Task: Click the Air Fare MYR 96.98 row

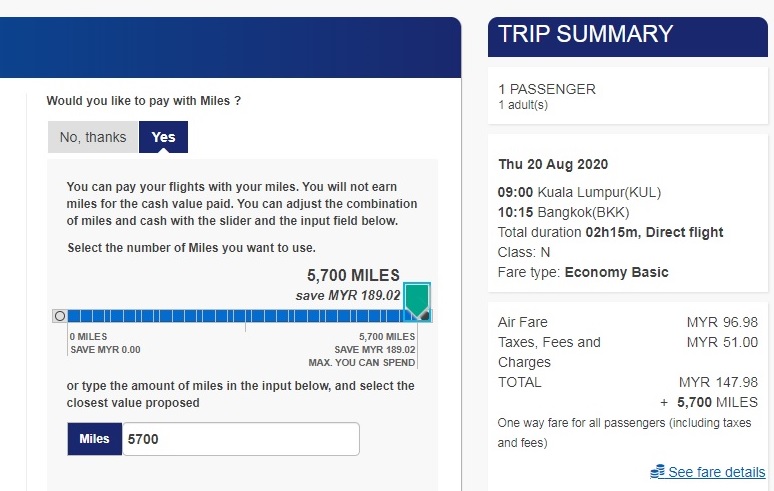Action: pyautogui.click(x=628, y=322)
